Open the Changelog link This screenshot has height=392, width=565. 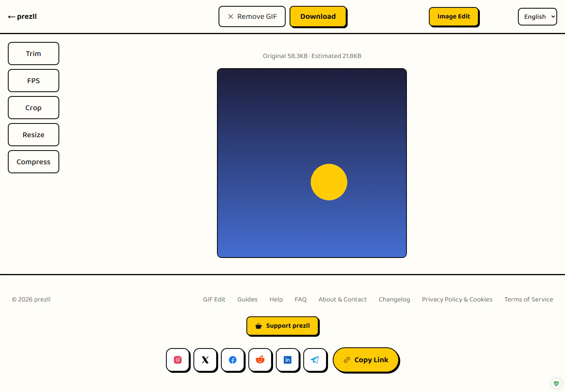(x=394, y=299)
